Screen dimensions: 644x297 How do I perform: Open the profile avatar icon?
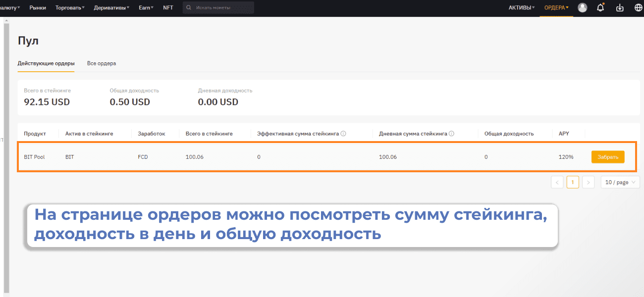[x=583, y=7]
